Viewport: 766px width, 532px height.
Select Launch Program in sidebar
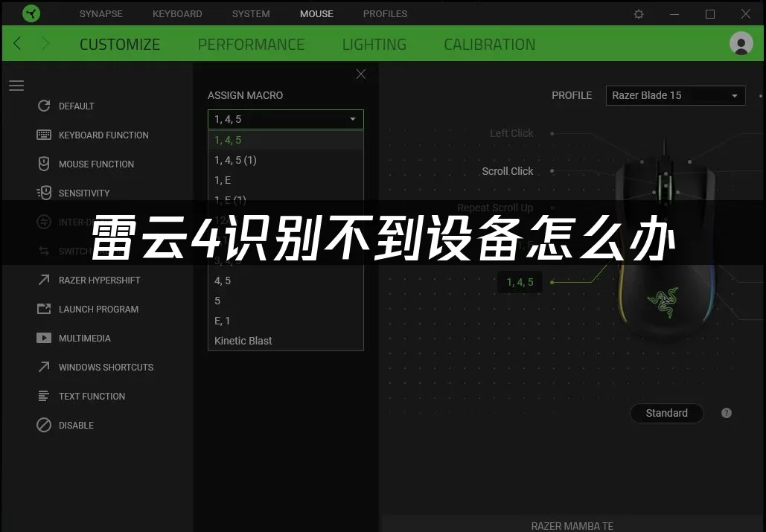(x=88, y=309)
